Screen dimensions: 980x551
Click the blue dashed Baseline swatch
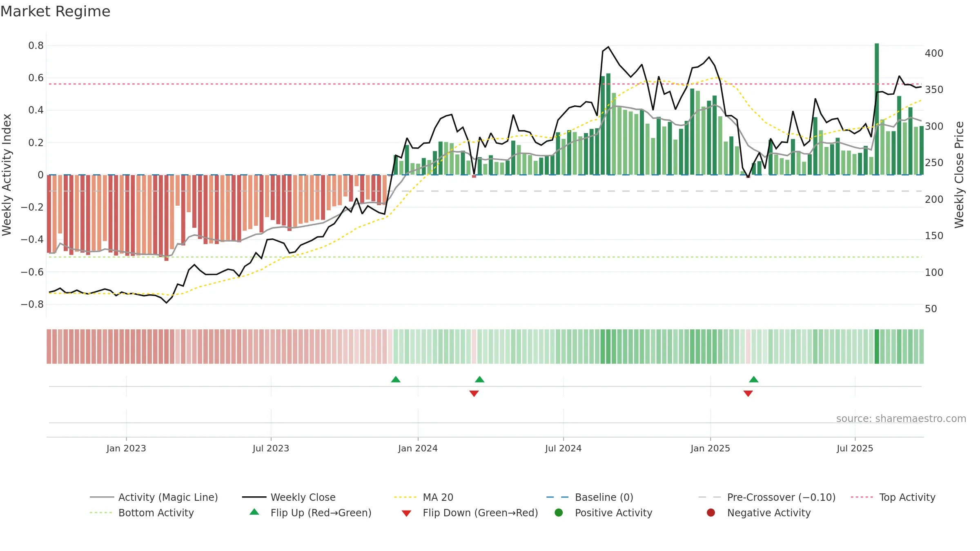pos(557,497)
